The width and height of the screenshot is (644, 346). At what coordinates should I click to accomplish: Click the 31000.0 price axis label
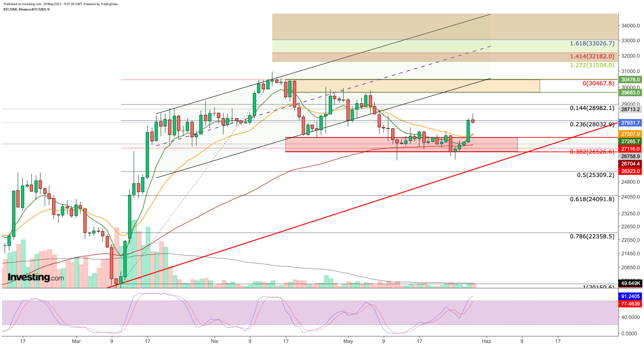[630, 71]
